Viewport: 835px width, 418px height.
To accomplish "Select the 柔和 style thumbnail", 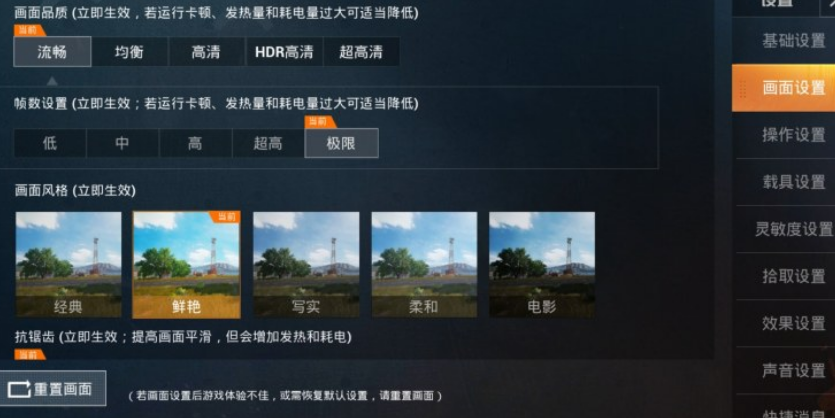I will [424, 265].
